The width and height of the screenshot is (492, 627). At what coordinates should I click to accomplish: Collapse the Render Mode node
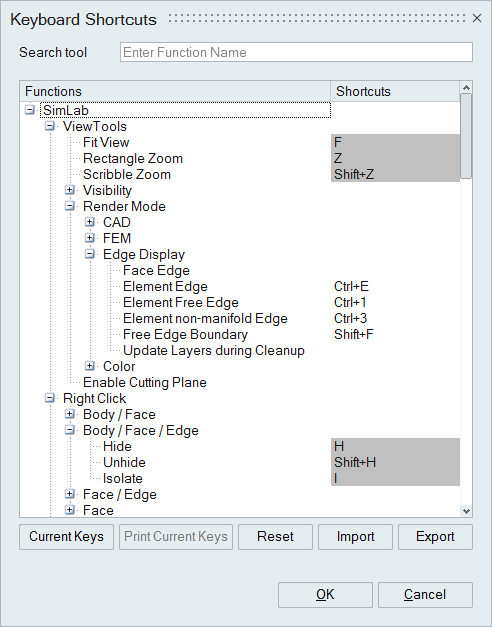click(x=70, y=206)
